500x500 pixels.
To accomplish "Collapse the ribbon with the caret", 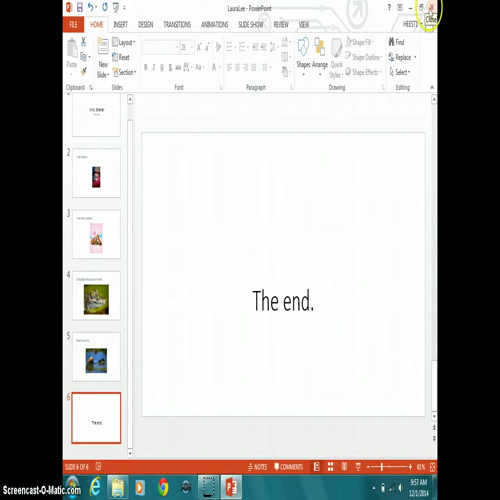I will [432, 87].
